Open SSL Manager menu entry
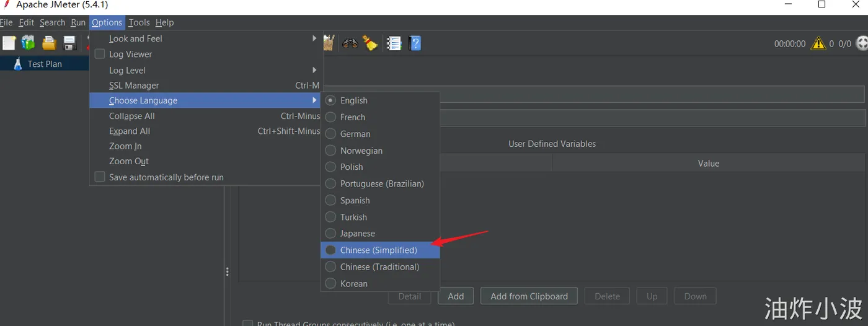The width and height of the screenshot is (868, 326). (205, 86)
